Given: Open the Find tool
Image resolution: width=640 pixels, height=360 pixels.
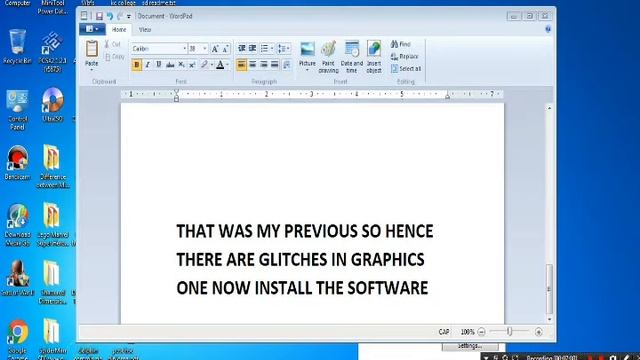Looking at the screenshot, I should (400, 44).
